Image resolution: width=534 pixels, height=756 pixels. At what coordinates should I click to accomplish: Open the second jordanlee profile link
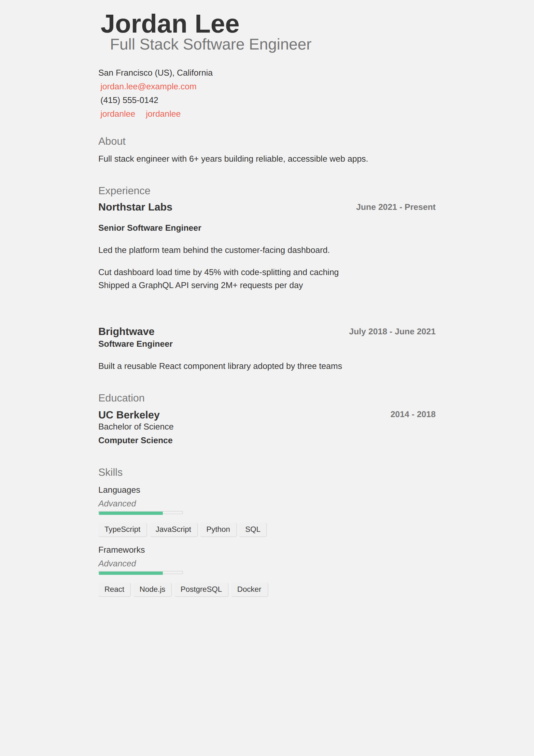pyautogui.click(x=163, y=114)
